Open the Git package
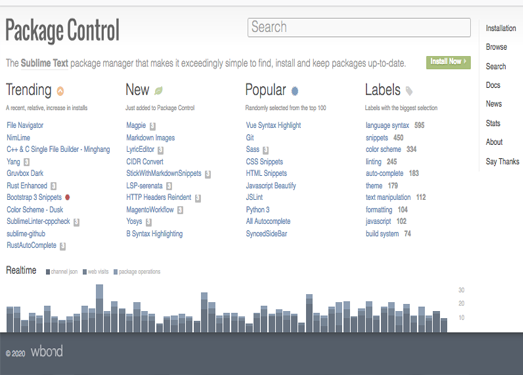 pos(250,137)
